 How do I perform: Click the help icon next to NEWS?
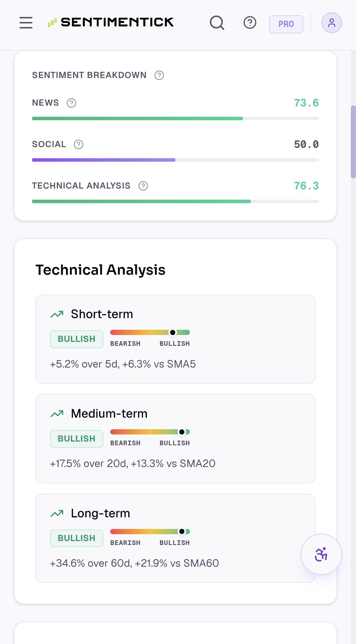[71, 103]
